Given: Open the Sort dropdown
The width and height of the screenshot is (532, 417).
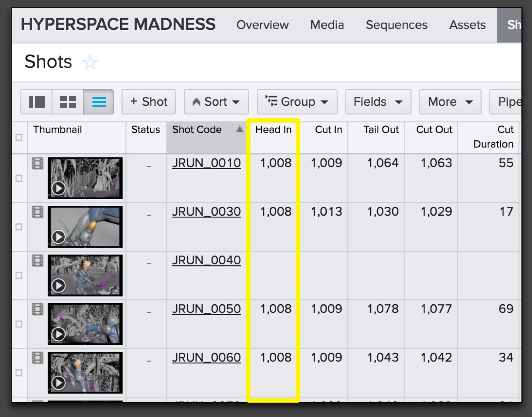Looking at the screenshot, I should coord(216,102).
